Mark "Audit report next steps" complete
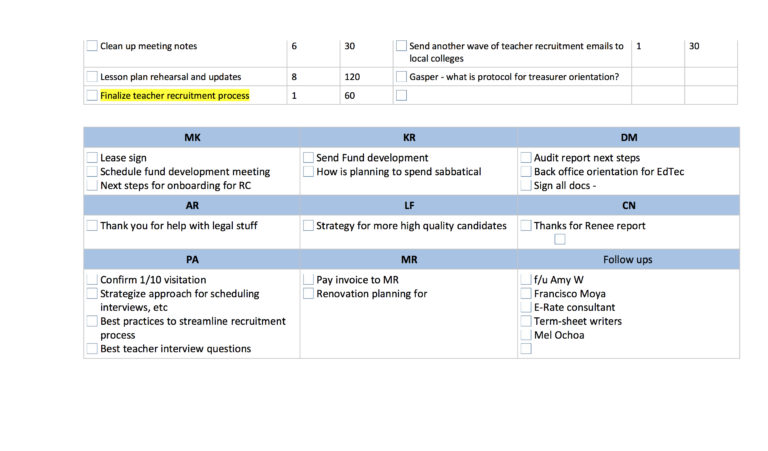Image resolution: width=768 pixels, height=451 pixels. [x=526, y=158]
